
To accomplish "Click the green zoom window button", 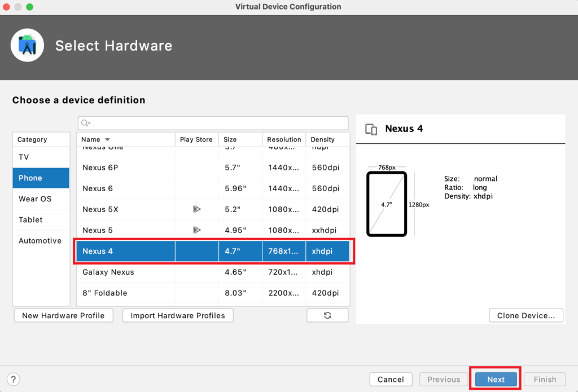I will (x=29, y=7).
